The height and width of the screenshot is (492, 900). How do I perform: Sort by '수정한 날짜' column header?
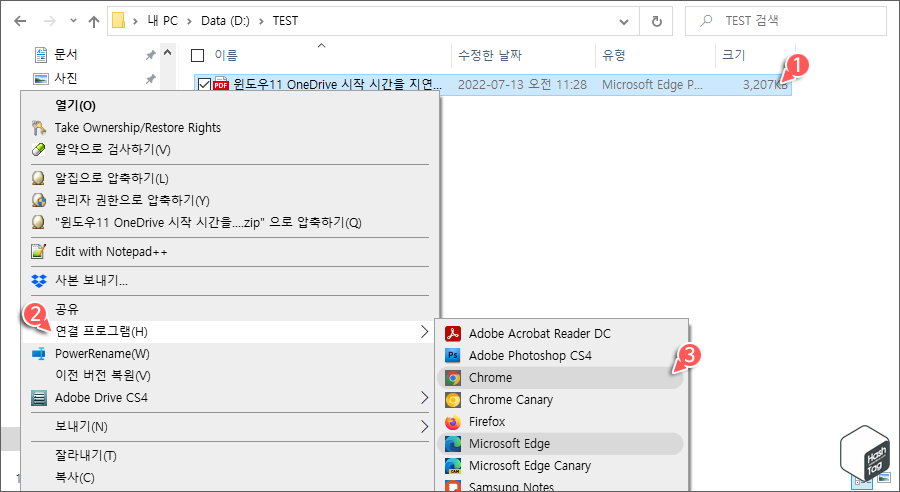[490, 55]
